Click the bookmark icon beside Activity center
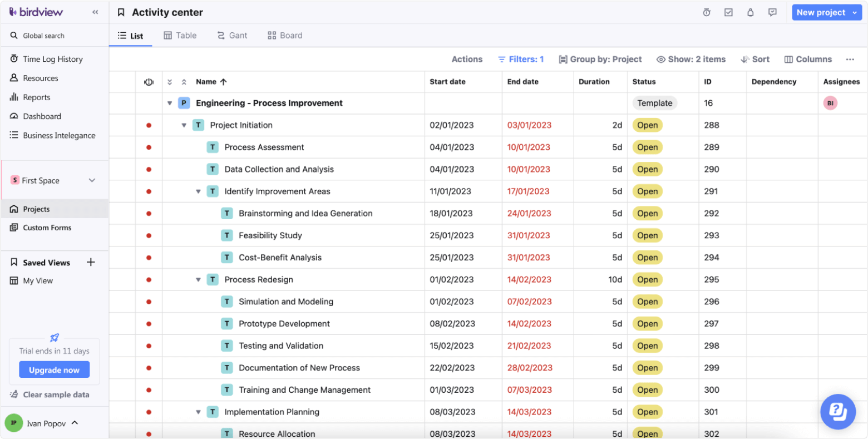Viewport: 868px width, 439px height. pos(121,12)
